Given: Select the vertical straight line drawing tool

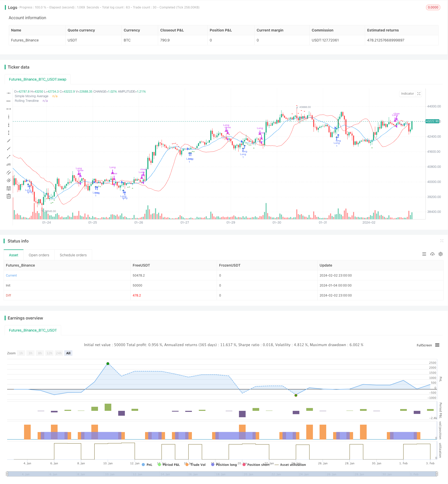Looking at the screenshot, I should [9, 117].
